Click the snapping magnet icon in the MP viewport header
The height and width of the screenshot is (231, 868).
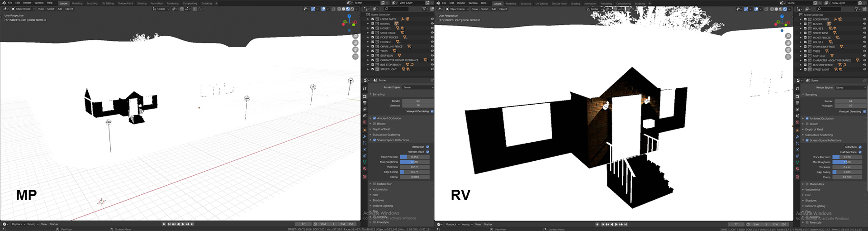pyautogui.click(x=181, y=9)
